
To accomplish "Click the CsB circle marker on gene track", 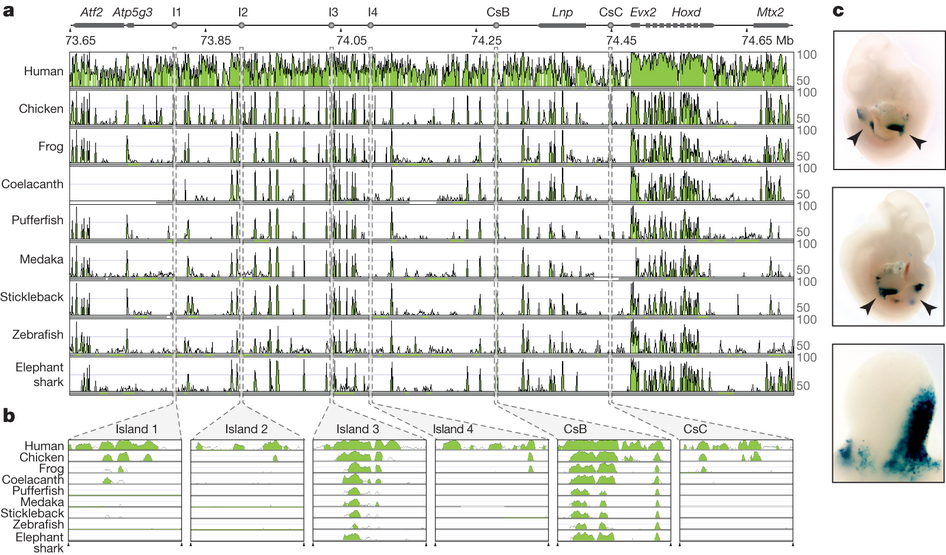I will pyautogui.click(x=496, y=25).
